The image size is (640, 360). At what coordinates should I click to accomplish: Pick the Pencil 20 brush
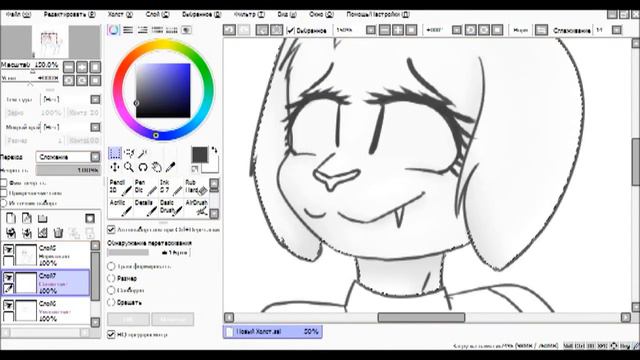point(120,188)
